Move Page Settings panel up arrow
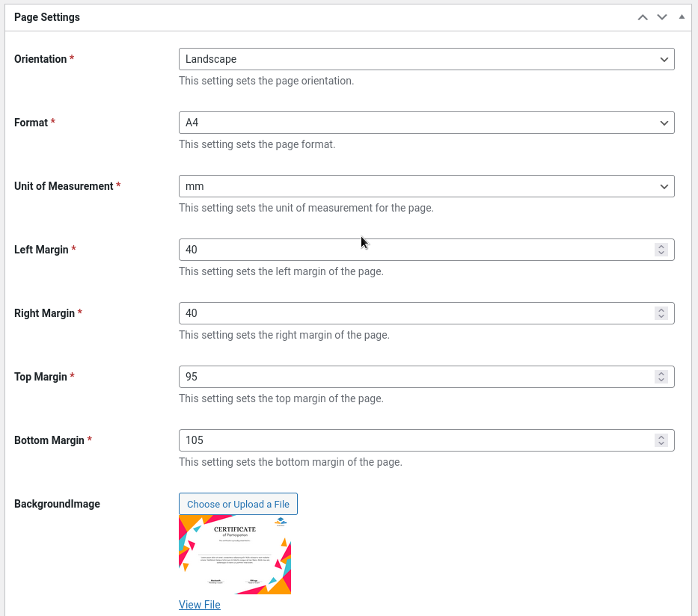This screenshot has height=616, width=698. [643, 17]
